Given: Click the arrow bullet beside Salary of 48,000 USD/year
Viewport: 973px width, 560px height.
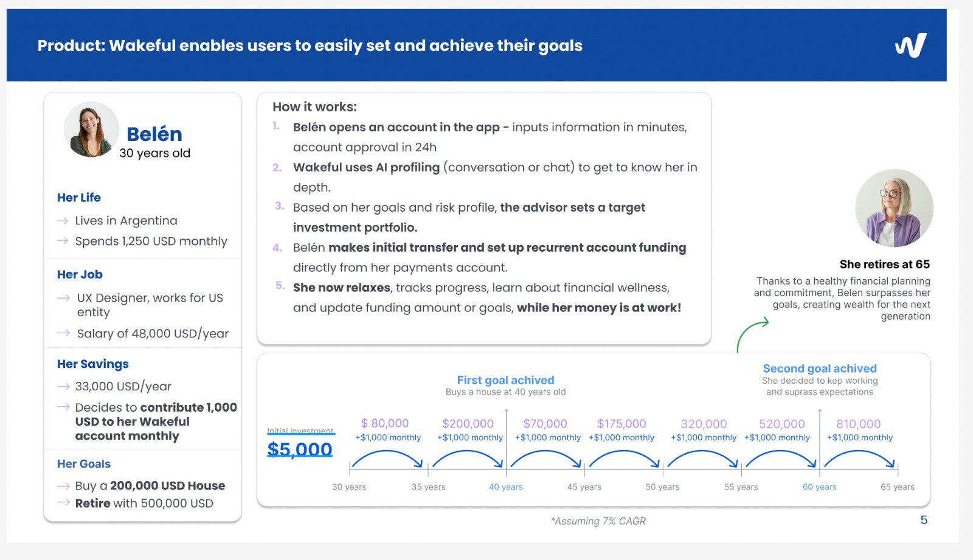Looking at the screenshot, I should [63, 333].
